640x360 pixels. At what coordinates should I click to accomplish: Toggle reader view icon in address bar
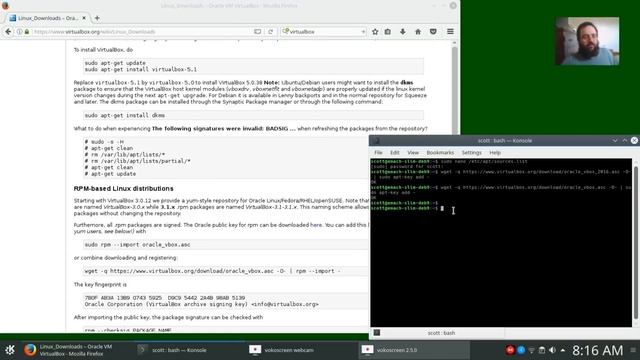pyautogui.click(x=258, y=31)
